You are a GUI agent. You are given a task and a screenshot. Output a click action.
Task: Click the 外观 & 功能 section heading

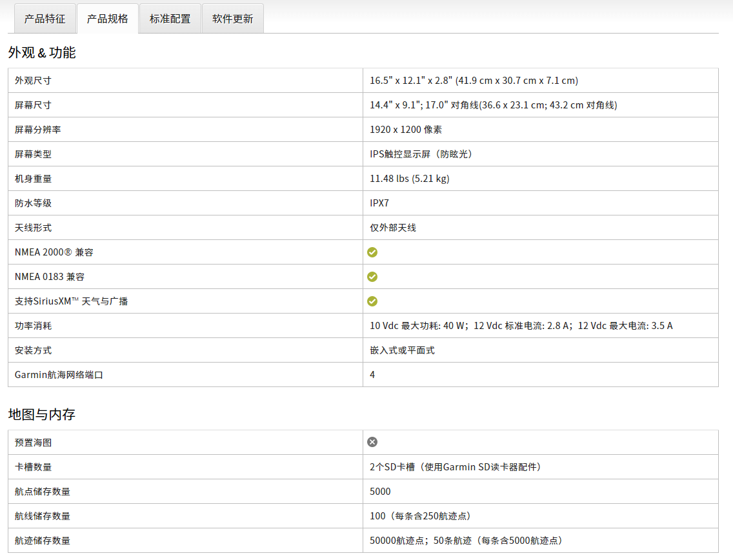click(41, 52)
